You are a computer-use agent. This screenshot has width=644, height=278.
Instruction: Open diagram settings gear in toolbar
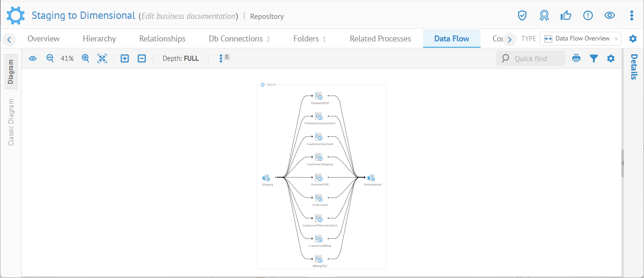coord(611,58)
